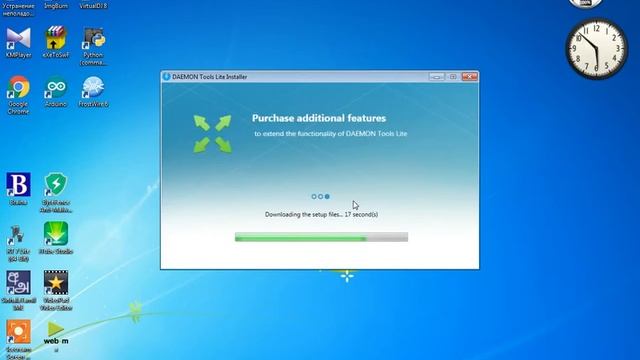Click the 'DAEMON Tools Lite Installer' window title
This screenshot has width=640, height=360.
pyautogui.click(x=209, y=77)
